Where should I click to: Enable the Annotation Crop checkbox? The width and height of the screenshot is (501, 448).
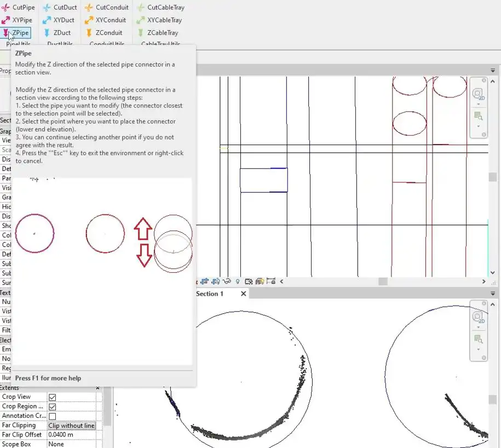pos(53,416)
